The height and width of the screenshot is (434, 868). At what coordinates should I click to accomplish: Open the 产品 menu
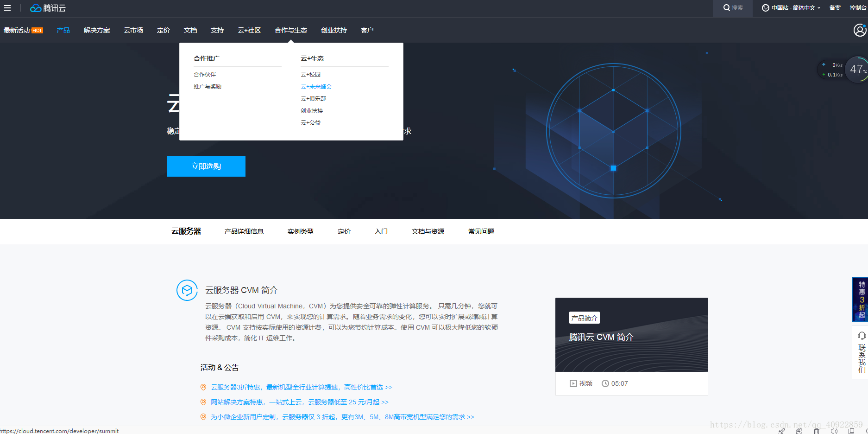coord(63,30)
